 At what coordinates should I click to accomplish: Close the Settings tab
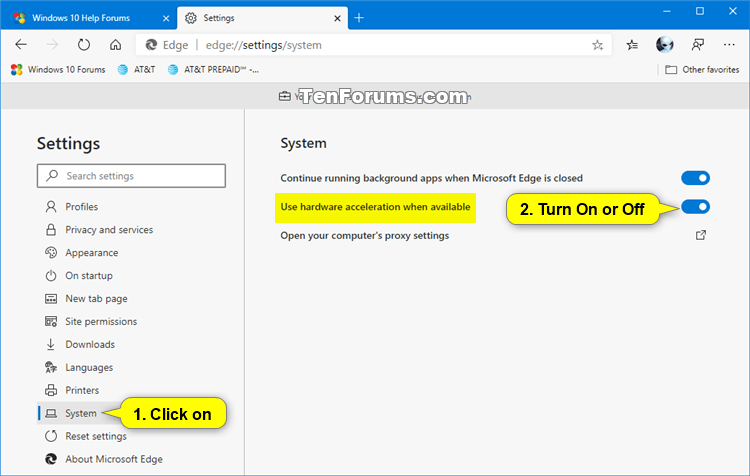click(337, 18)
